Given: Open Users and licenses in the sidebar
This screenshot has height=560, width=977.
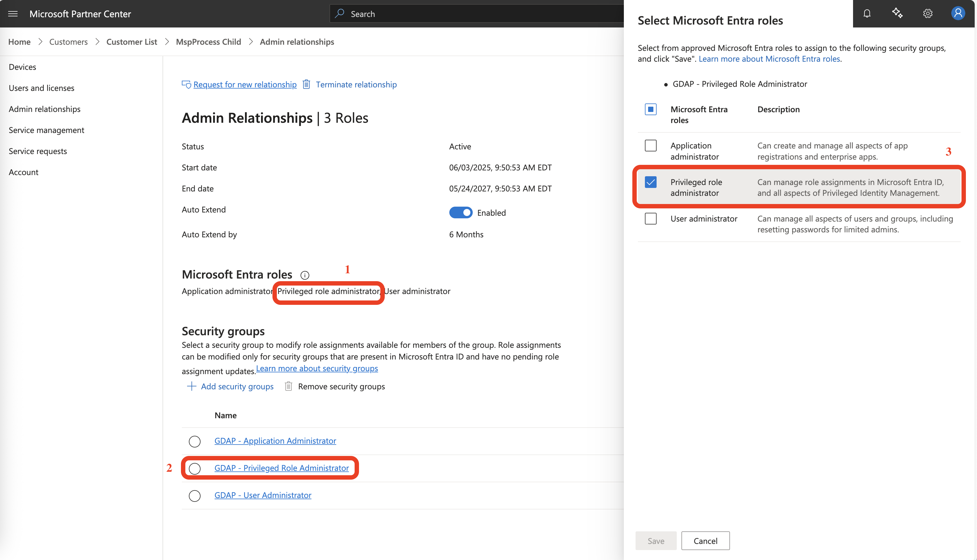Looking at the screenshot, I should [x=42, y=88].
